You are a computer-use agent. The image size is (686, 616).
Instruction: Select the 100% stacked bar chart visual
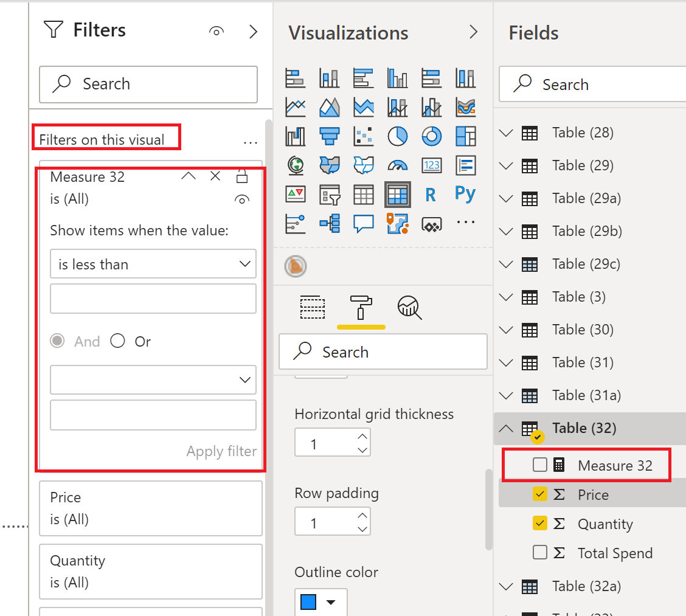pos(431,78)
